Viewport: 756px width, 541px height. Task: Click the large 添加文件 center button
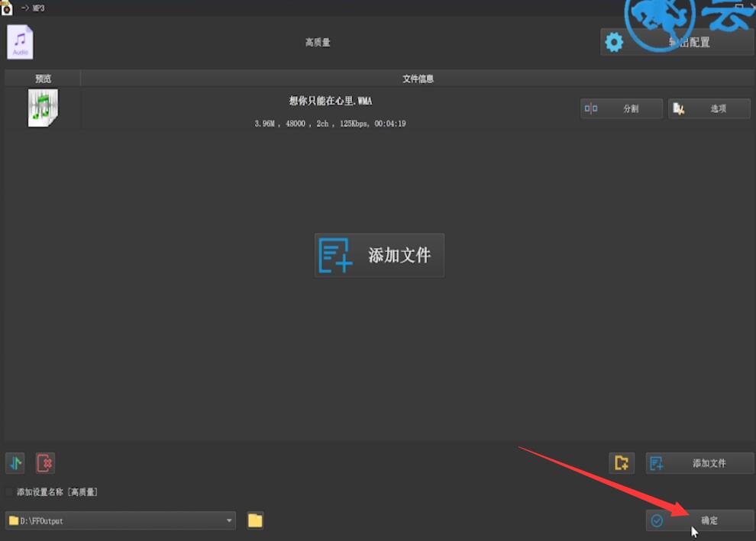380,256
